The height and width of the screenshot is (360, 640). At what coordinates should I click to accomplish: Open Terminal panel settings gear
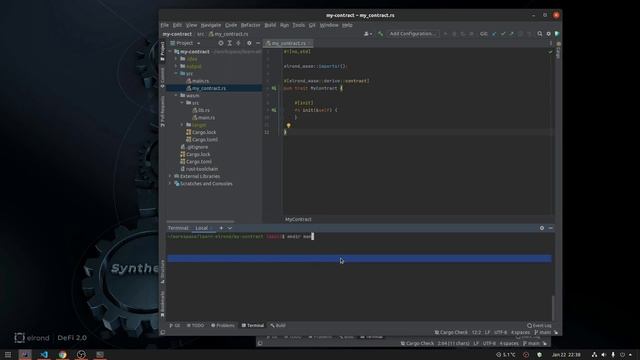coord(542,228)
